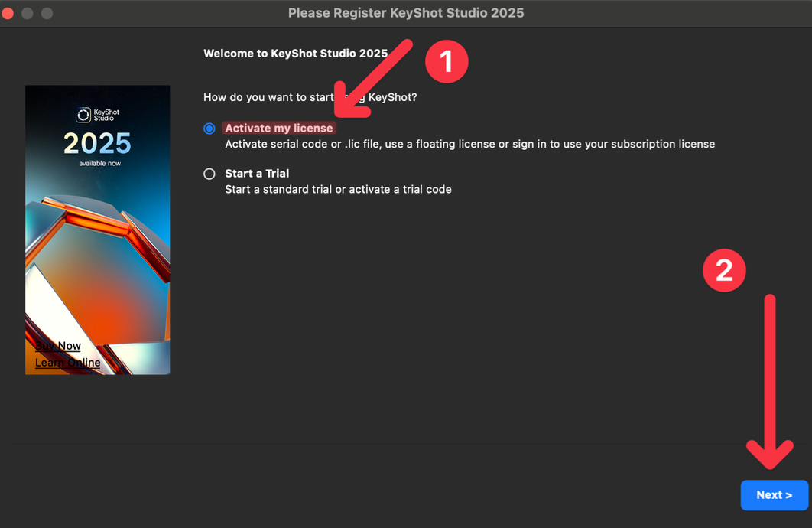Click the Next button
The width and height of the screenshot is (812, 528).
[774, 495]
